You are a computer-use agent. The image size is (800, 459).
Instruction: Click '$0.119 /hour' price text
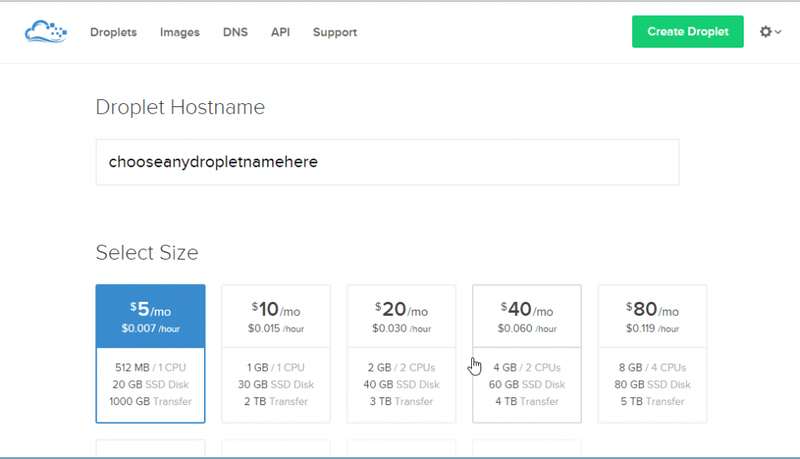[653, 328]
